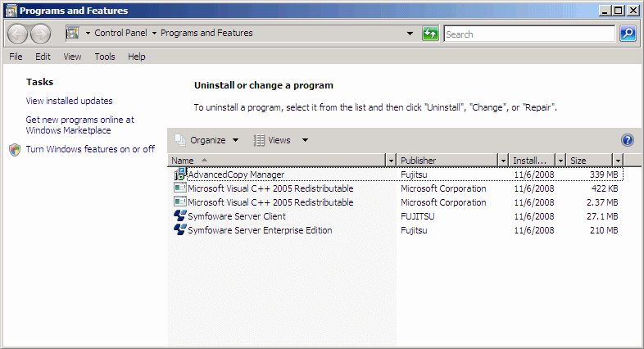Viewport: 644px width, 349px height.
Task: Open the File menu
Action: pos(16,57)
